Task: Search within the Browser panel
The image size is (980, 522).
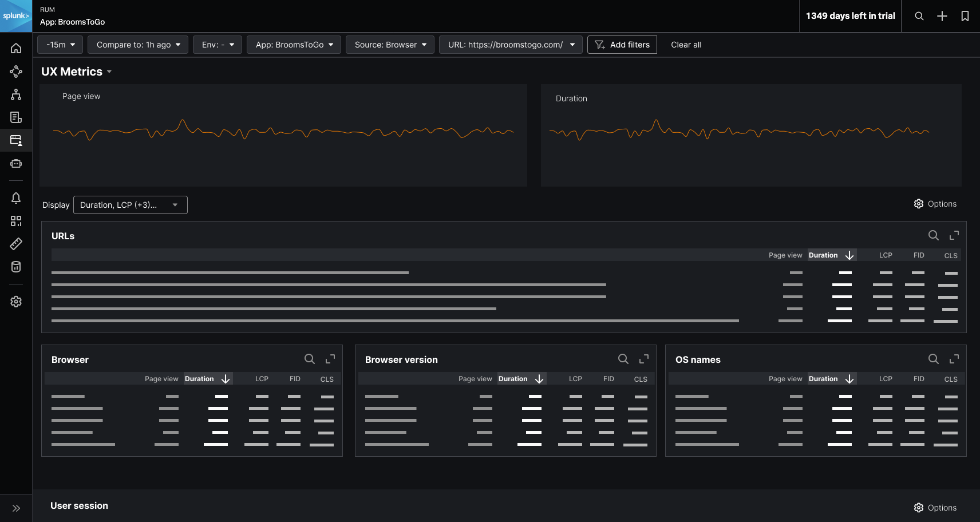Action: (310, 359)
